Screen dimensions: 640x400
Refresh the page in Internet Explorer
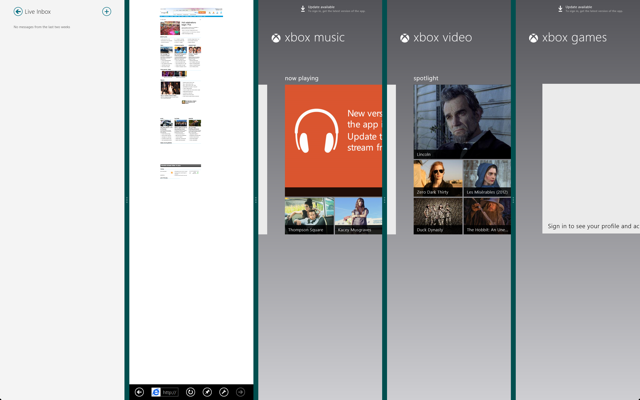[x=190, y=392]
